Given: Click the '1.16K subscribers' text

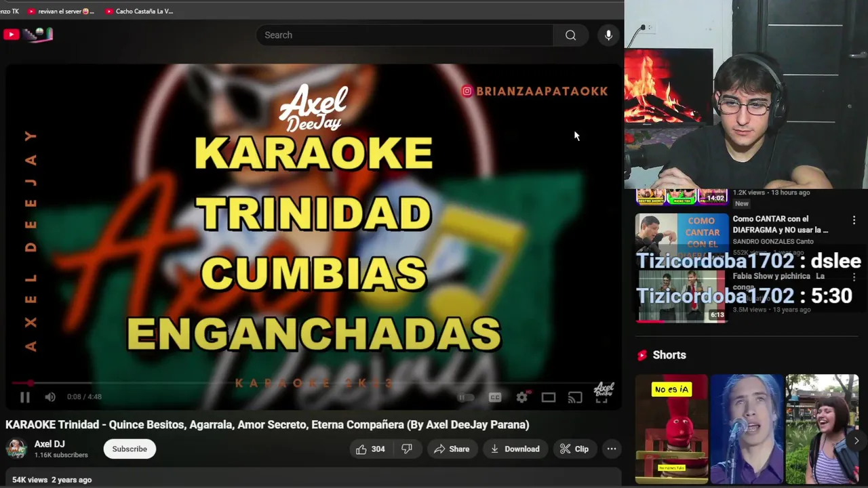Looking at the screenshot, I should tap(61, 455).
